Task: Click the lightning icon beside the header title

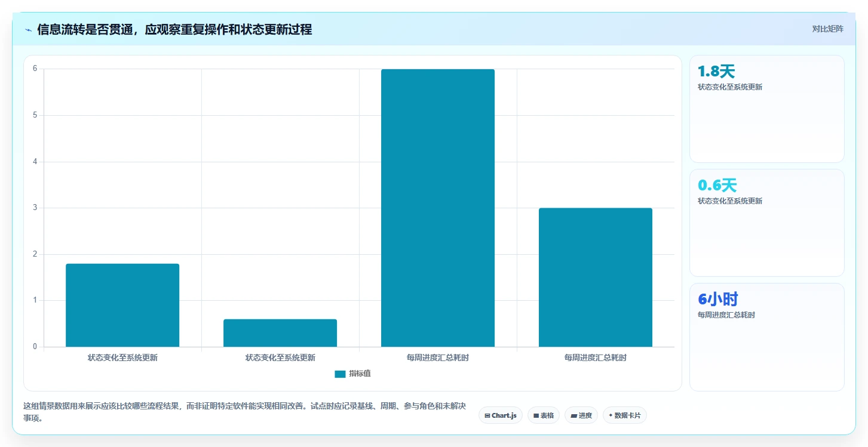Action: click(29, 30)
